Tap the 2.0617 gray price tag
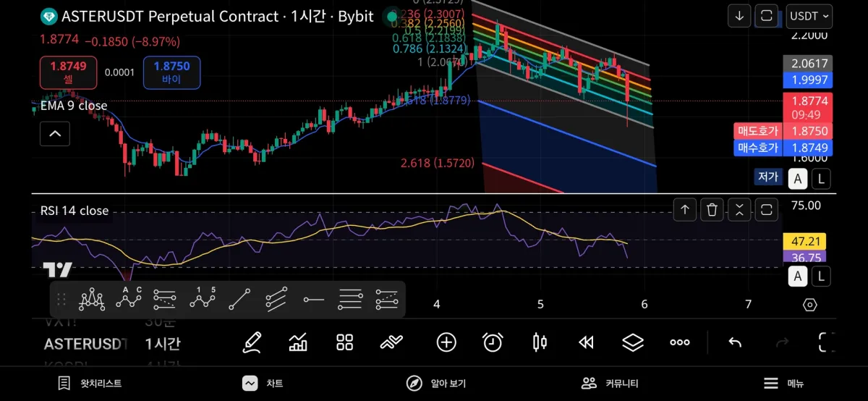The height and width of the screenshot is (401, 868). [x=808, y=64]
